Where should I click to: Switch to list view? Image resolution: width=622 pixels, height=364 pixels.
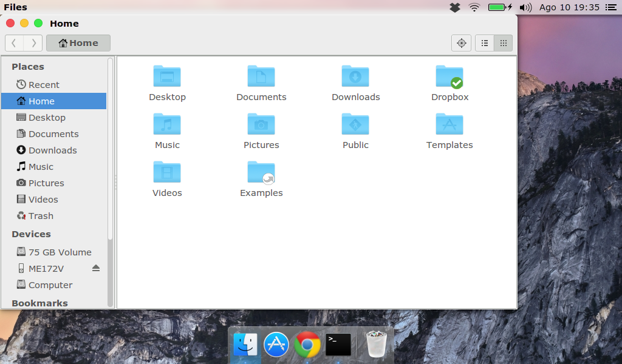click(484, 43)
